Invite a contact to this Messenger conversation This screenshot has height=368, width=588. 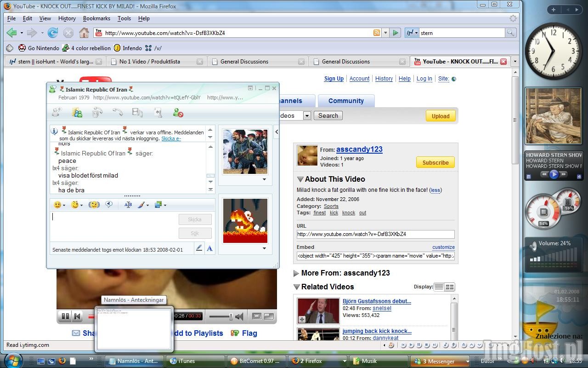(x=57, y=112)
